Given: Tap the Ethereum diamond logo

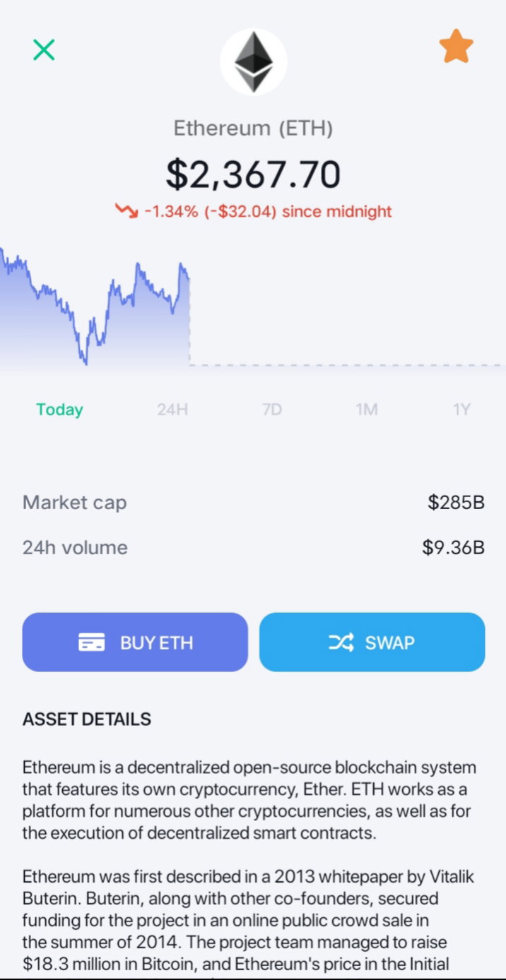Looking at the screenshot, I should click(x=254, y=62).
